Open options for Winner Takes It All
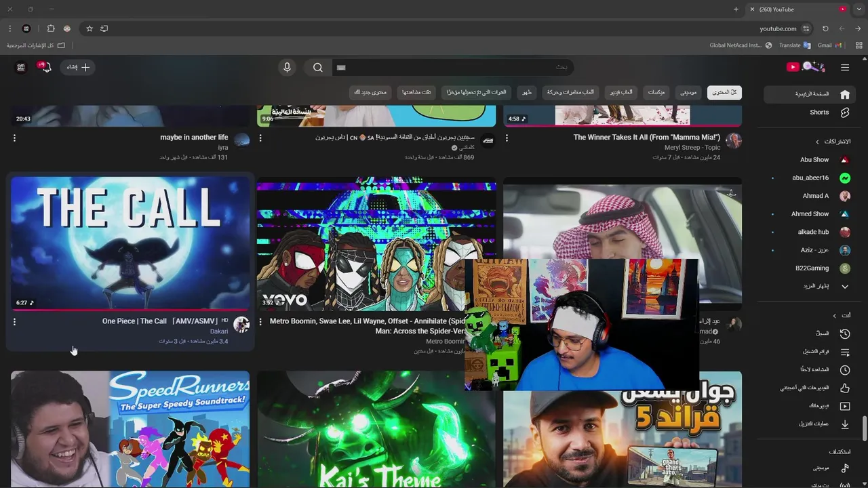Viewport: 868px width, 488px height. (x=507, y=138)
